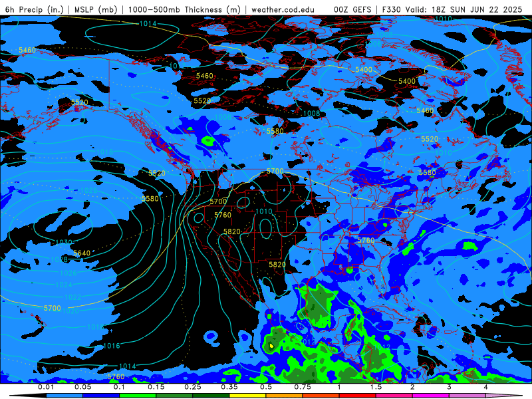Viewport: 532px width, 399px height.
Task: Click the MSLP (mb) header label
Action: click(96, 9)
